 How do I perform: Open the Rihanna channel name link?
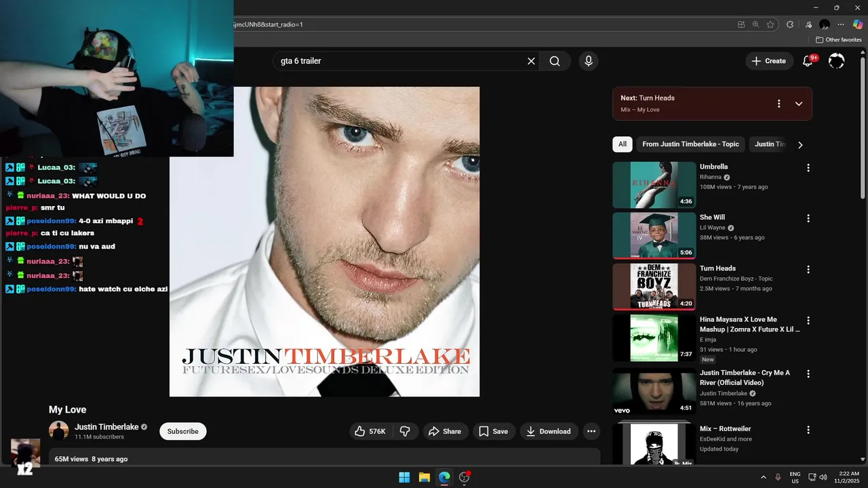point(711,177)
